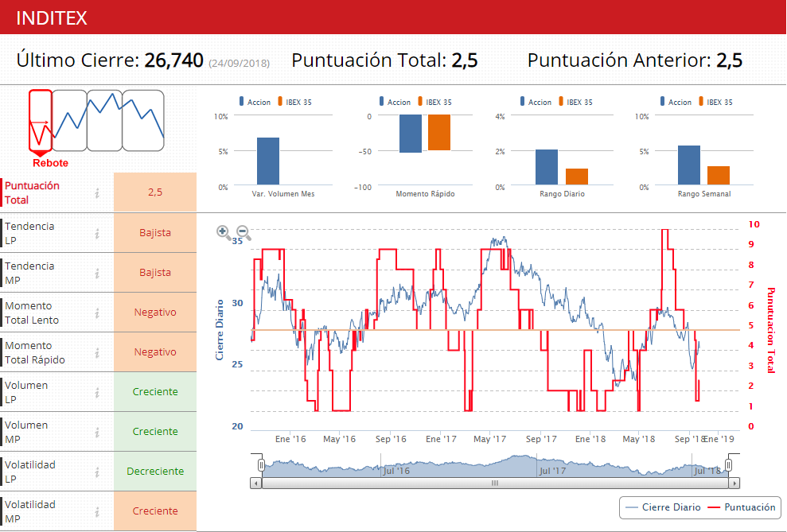This screenshot has width=787, height=532.
Task: Click the Cierre Diario axis title
Action: 220,330
